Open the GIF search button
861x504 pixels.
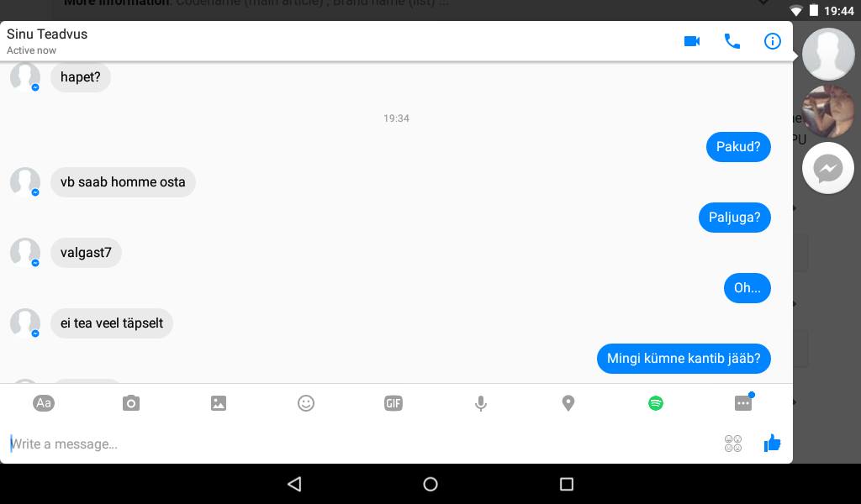click(394, 403)
